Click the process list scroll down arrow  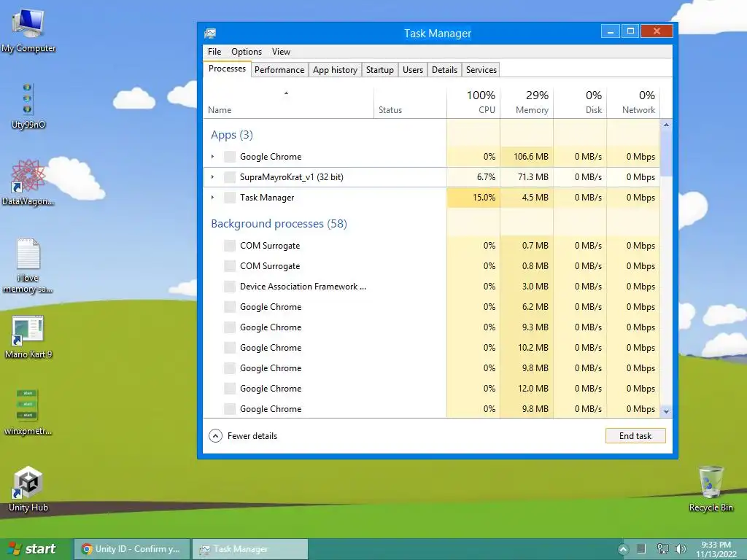[666, 412]
